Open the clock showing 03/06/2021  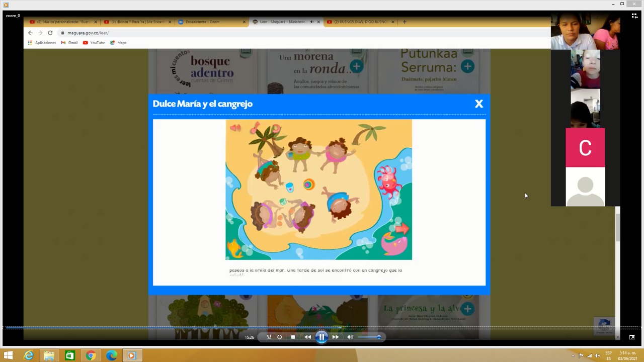pyautogui.click(x=627, y=355)
